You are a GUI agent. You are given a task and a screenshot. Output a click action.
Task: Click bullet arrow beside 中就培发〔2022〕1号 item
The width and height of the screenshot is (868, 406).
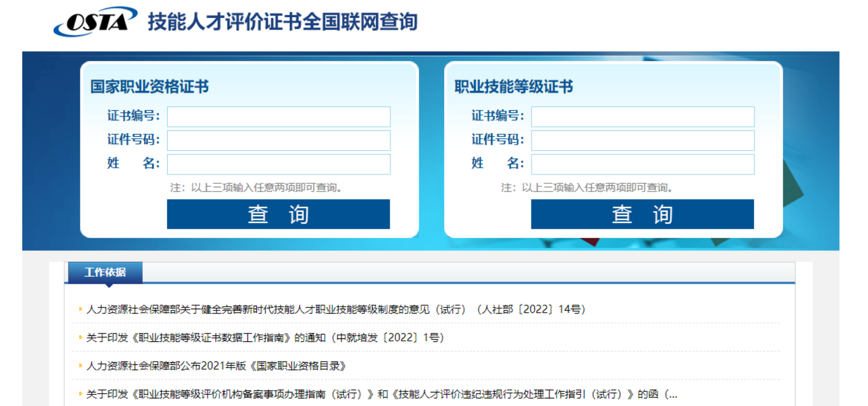[x=80, y=337]
